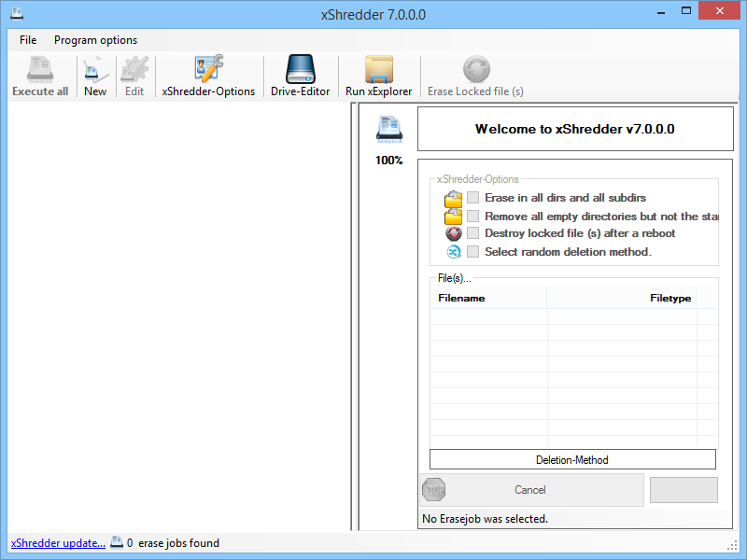Click '0 erase jobs found' status text
The image size is (747, 560).
173,543
